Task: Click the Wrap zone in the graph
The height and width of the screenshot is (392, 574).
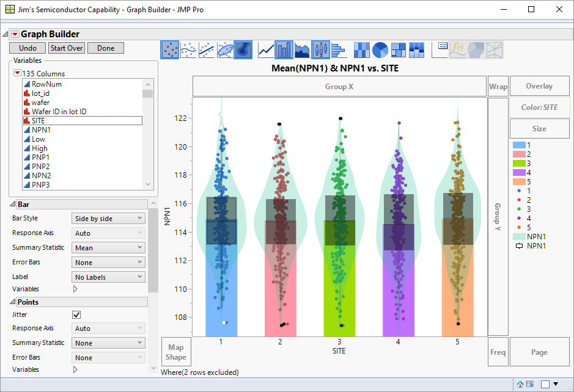Action: [498, 86]
